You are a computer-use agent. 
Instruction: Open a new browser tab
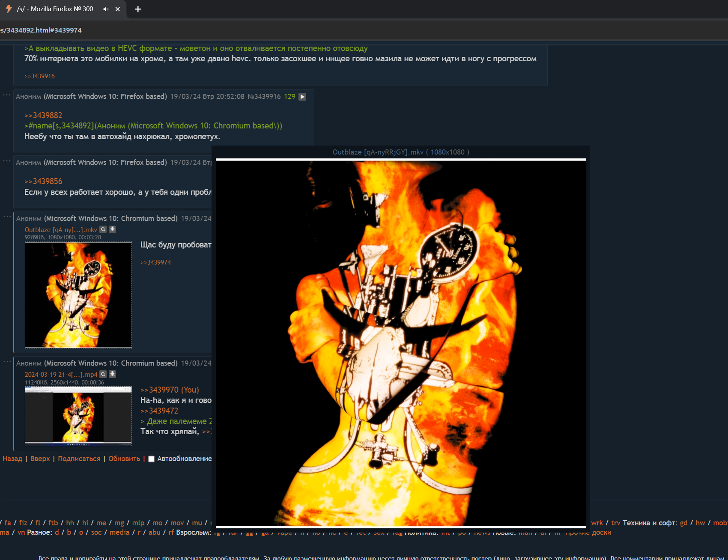pos(138,9)
